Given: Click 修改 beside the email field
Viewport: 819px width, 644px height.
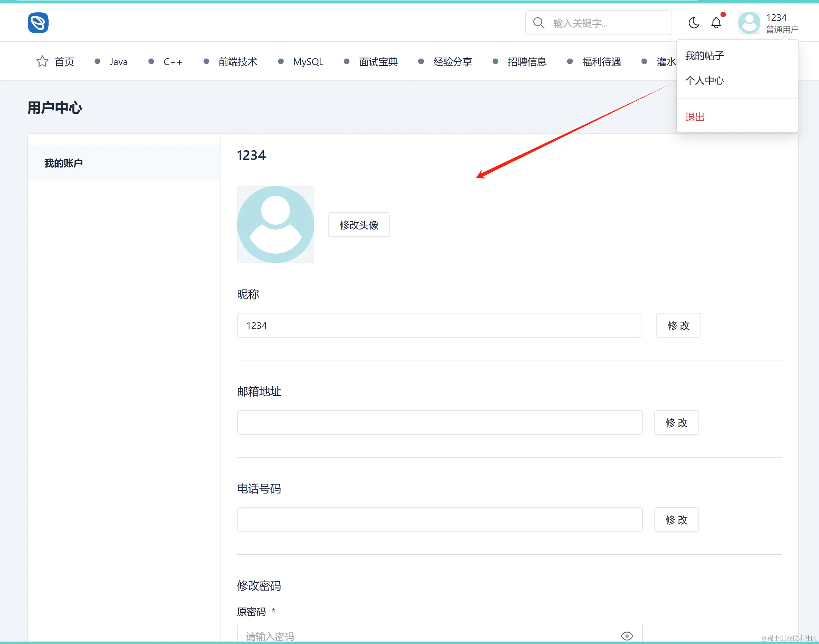Looking at the screenshot, I should click(676, 423).
